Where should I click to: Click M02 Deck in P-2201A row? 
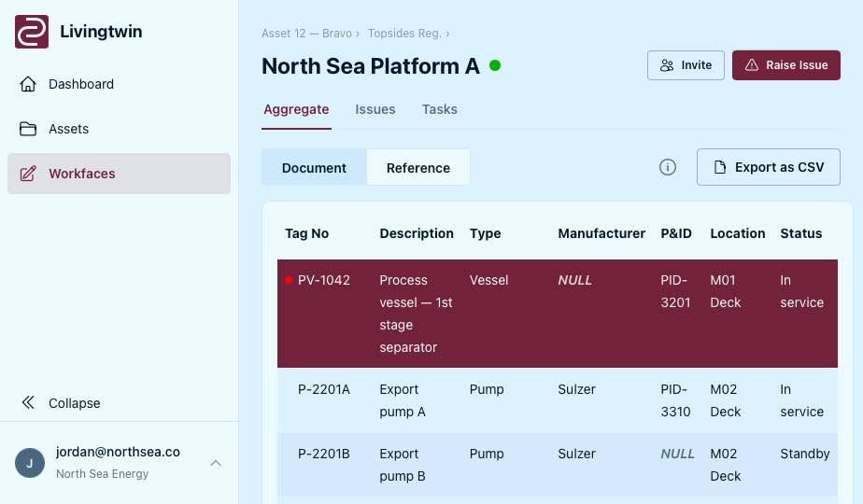point(726,400)
